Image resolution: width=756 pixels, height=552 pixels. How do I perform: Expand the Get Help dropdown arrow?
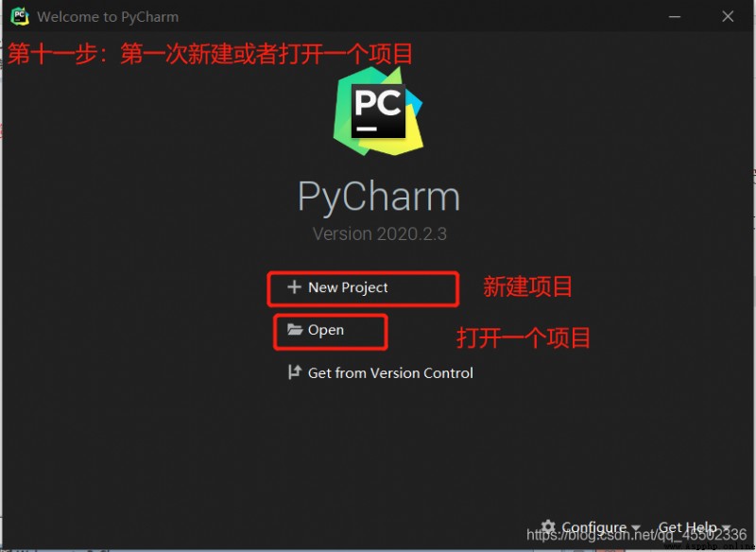point(726,527)
